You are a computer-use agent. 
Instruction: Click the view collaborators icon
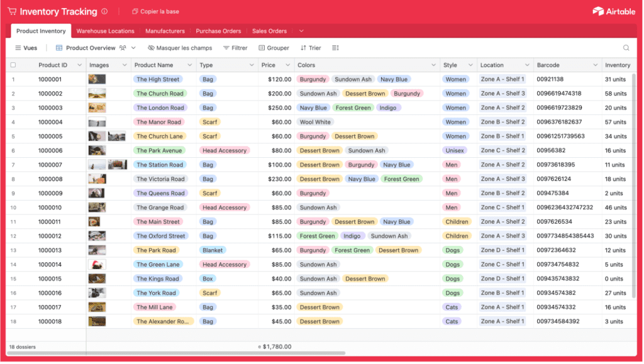(x=123, y=48)
